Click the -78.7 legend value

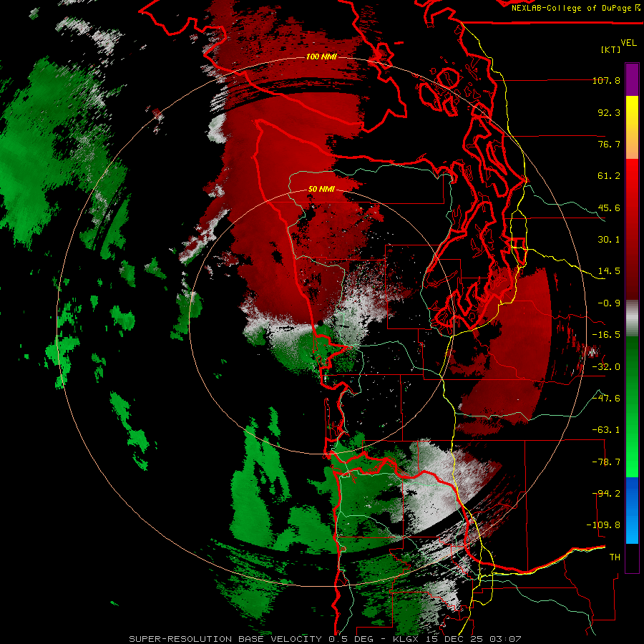point(606,462)
